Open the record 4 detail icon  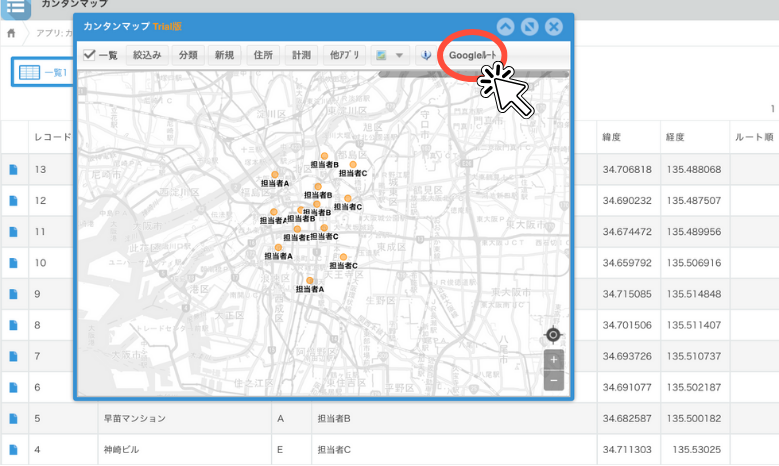pos(14,450)
